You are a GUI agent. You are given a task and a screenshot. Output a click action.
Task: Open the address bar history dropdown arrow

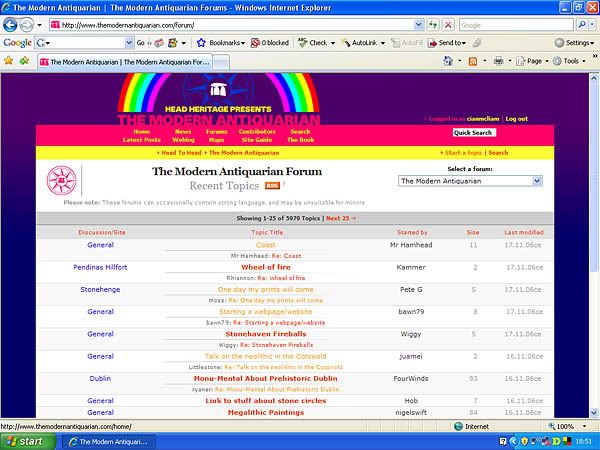pos(419,25)
